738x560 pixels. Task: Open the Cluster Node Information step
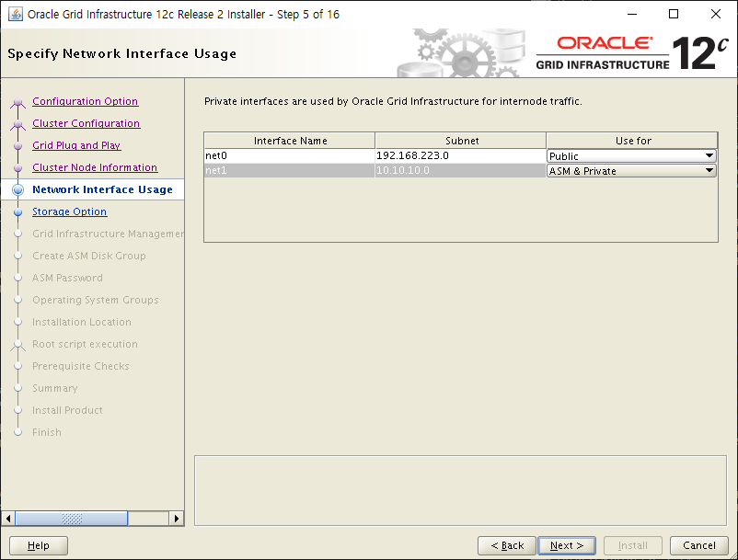[95, 167]
